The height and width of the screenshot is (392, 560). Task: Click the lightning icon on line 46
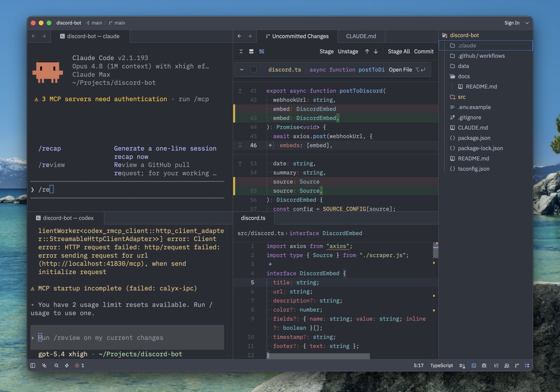point(270,146)
